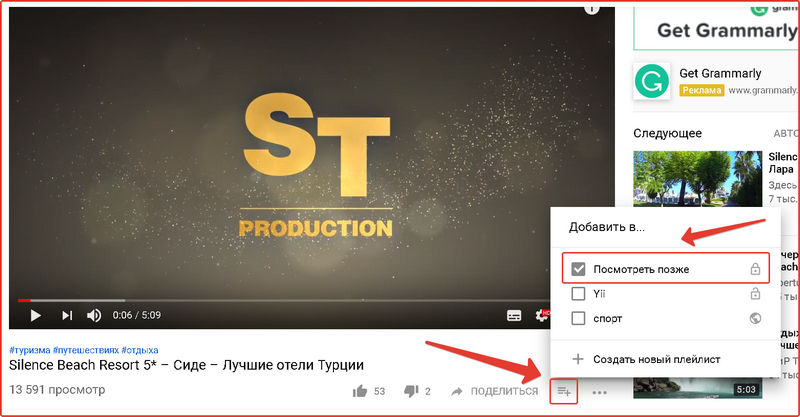Click the info icon atop the video
Image resolution: width=800 pixels, height=417 pixels.
tap(591, 9)
